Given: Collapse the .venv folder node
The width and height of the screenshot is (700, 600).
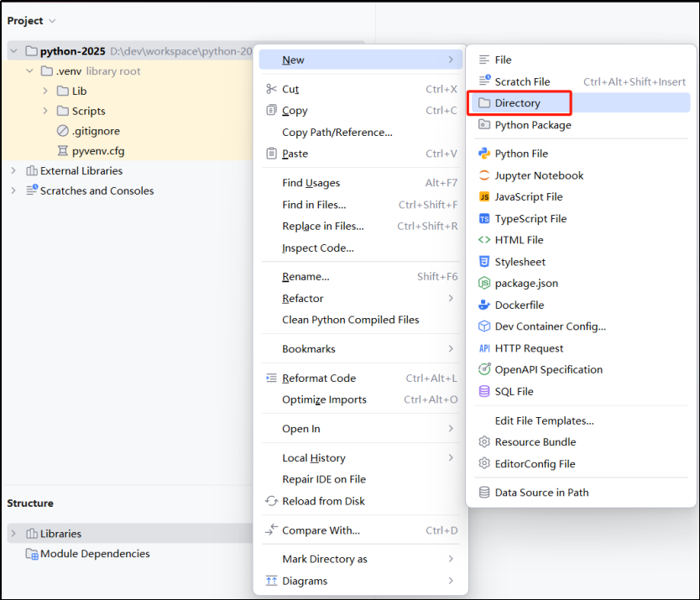Looking at the screenshot, I should pos(29,71).
